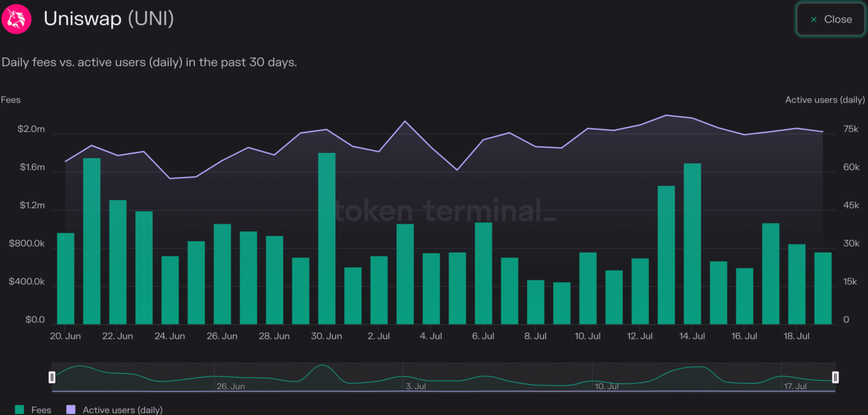Click the 20. Jun x-axis date label
Image resolution: width=868 pixels, height=415 pixels.
[65, 336]
